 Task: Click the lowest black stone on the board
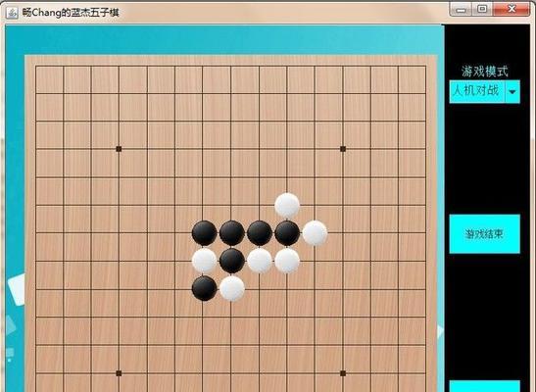(204, 289)
